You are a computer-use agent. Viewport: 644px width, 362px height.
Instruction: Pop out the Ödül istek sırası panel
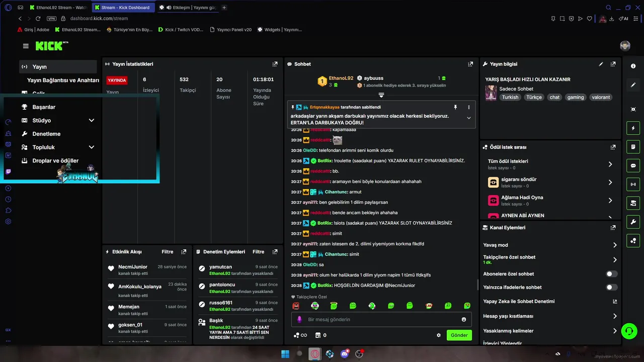pyautogui.click(x=613, y=147)
